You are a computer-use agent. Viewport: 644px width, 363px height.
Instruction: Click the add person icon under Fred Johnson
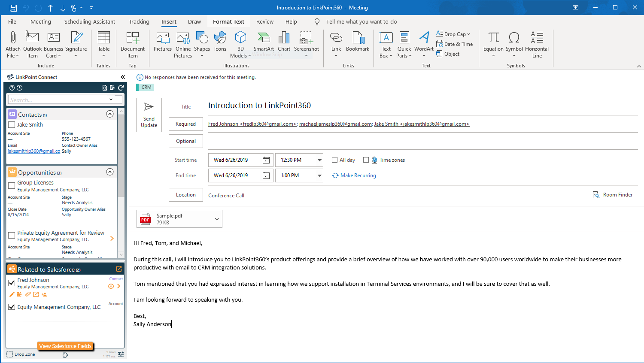(44, 294)
